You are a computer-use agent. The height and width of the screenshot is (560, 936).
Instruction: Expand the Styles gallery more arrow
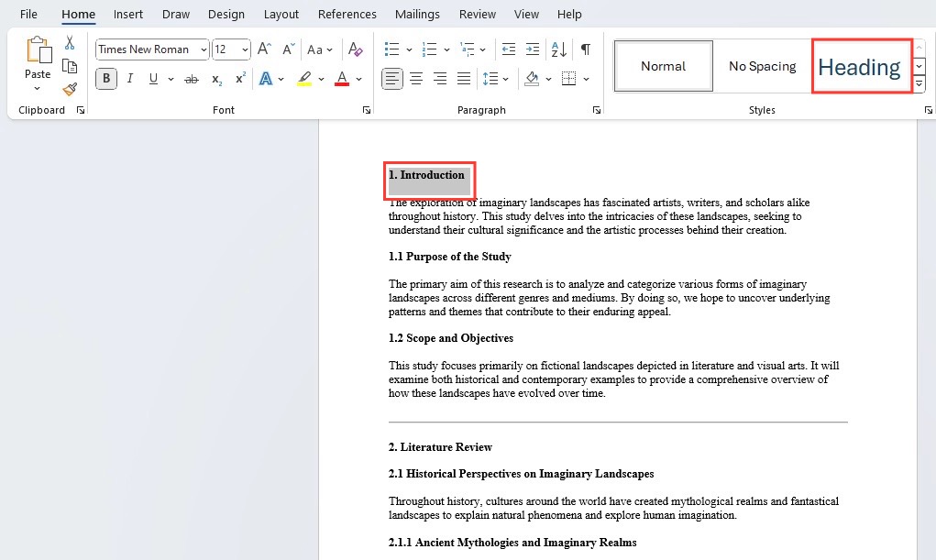tap(919, 84)
